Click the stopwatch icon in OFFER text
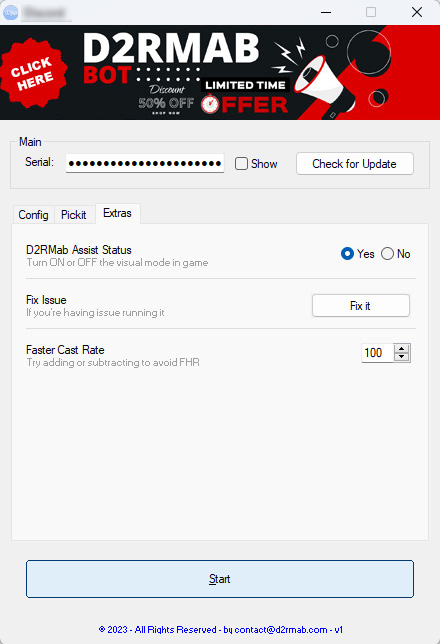This screenshot has width=440, height=644. 210,104
